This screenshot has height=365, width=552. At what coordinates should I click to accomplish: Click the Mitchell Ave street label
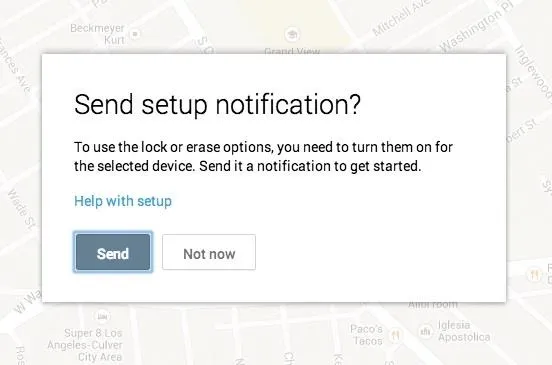(401, 18)
